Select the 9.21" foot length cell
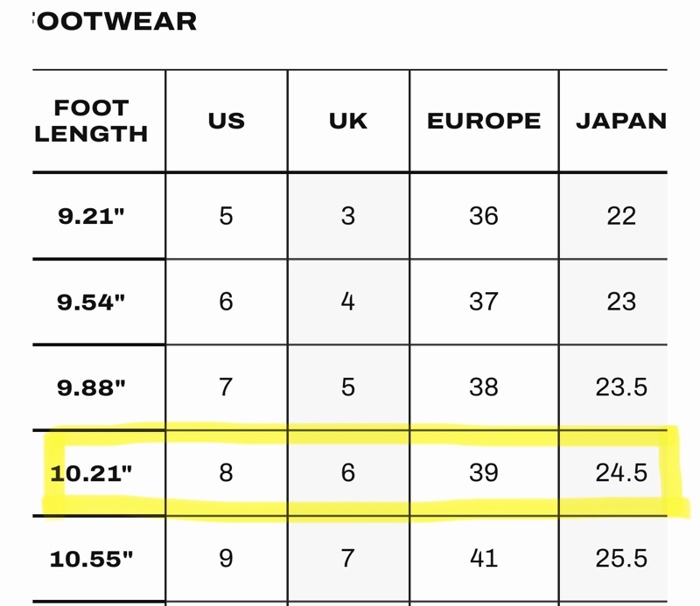The height and width of the screenshot is (606, 700). tap(91, 217)
